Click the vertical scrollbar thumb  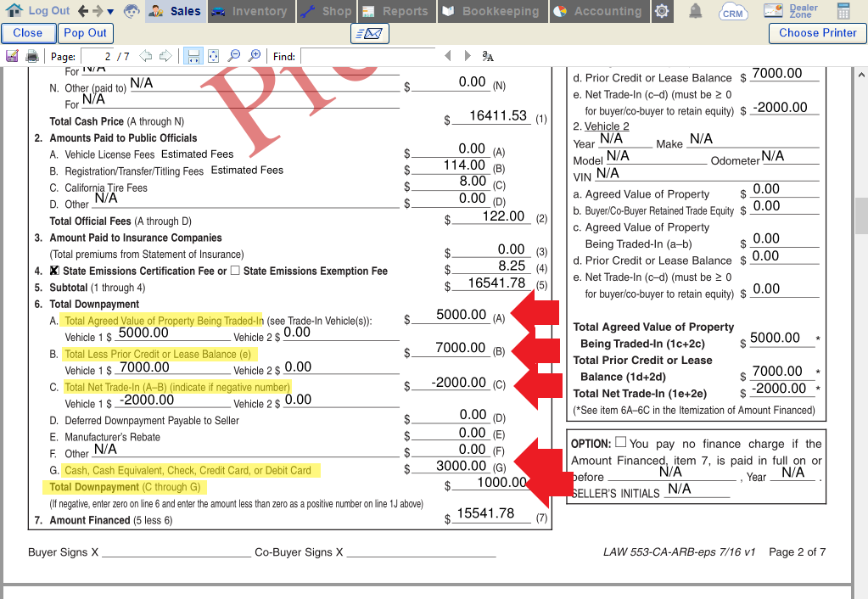pos(861,216)
